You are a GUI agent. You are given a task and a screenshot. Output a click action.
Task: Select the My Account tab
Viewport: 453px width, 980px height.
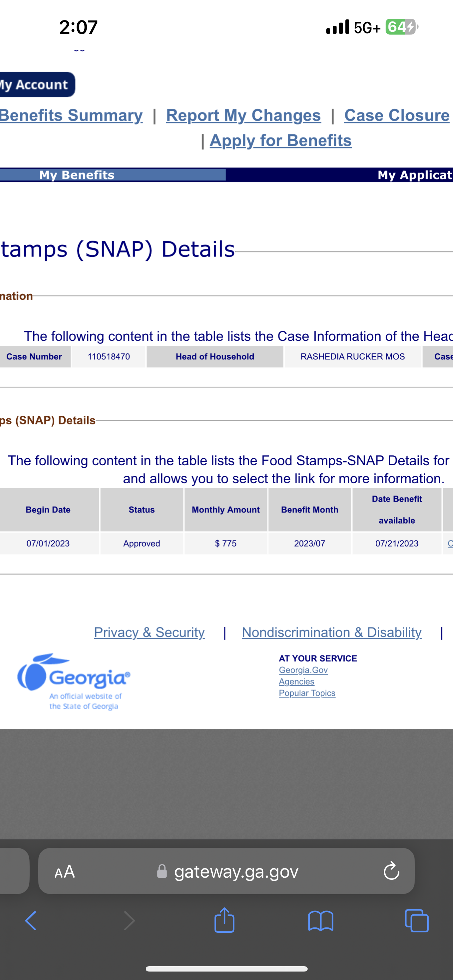[37, 84]
